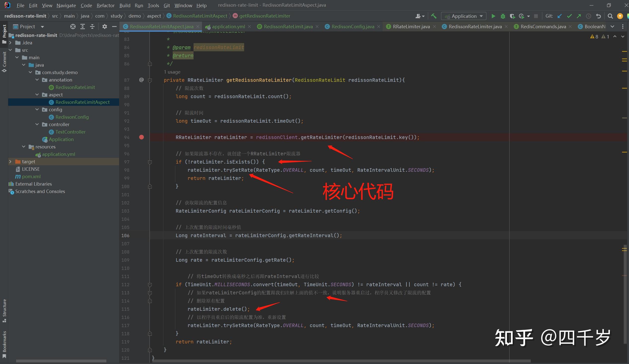The width and height of the screenshot is (629, 364).
Task: Toggle the breakpoint on line 94
Action: 141,137
